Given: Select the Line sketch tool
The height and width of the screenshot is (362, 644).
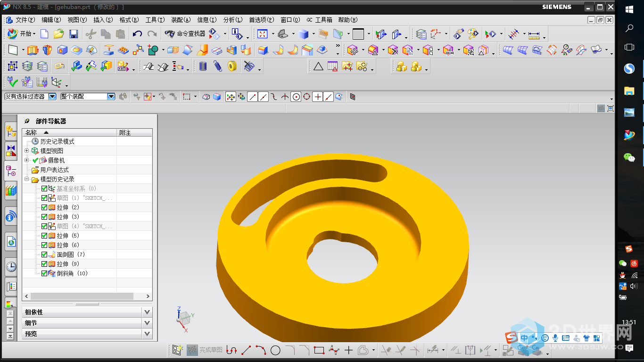Looking at the screenshot, I should [x=246, y=350].
